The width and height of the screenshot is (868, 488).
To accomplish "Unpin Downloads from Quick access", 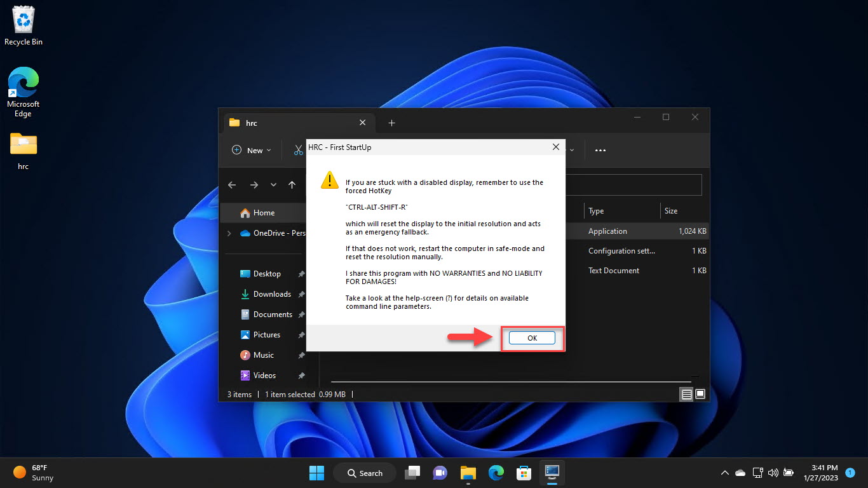I will (x=301, y=294).
